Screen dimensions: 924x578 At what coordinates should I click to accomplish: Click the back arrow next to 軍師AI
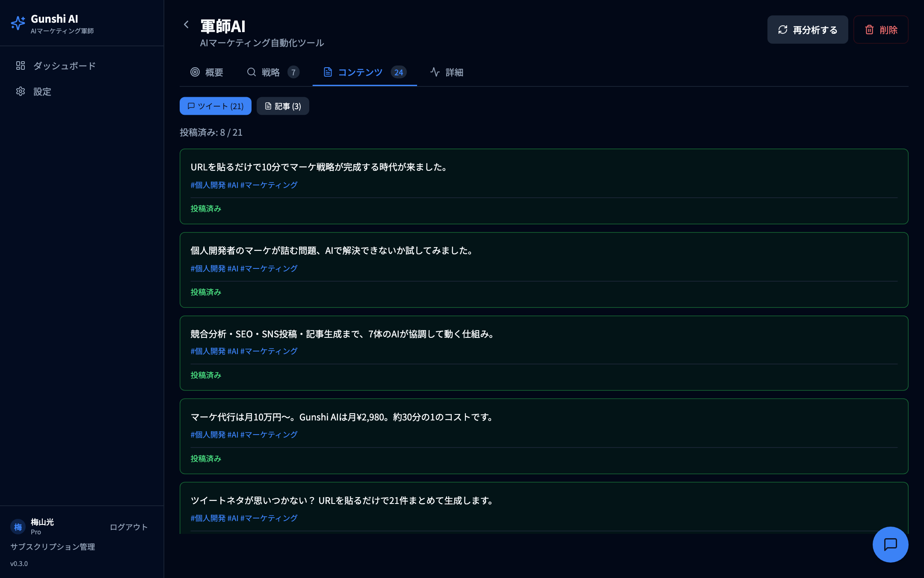pos(186,25)
